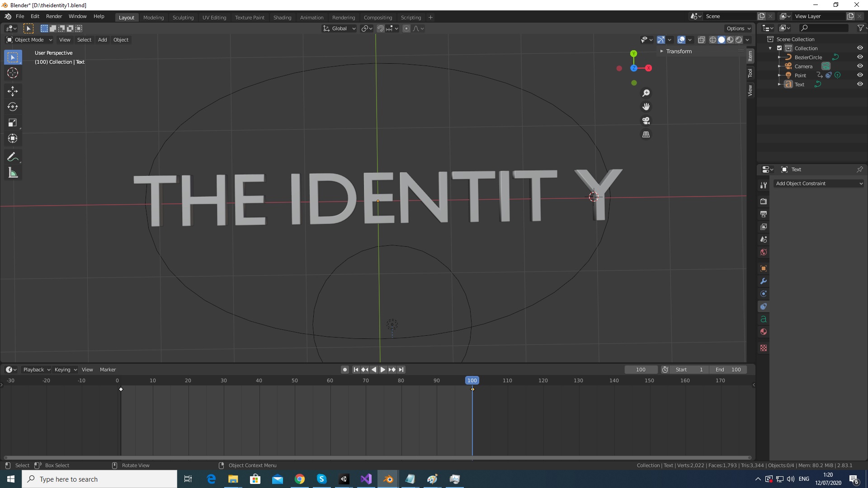Image resolution: width=868 pixels, height=488 pixels.
Task: Toggle camera view icon in viewport
Action: (x=646, y=121)
